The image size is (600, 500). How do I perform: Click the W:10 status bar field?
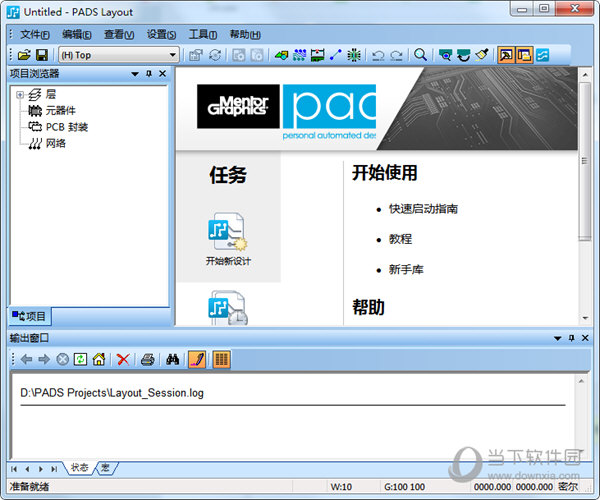(x=352, y=487)
